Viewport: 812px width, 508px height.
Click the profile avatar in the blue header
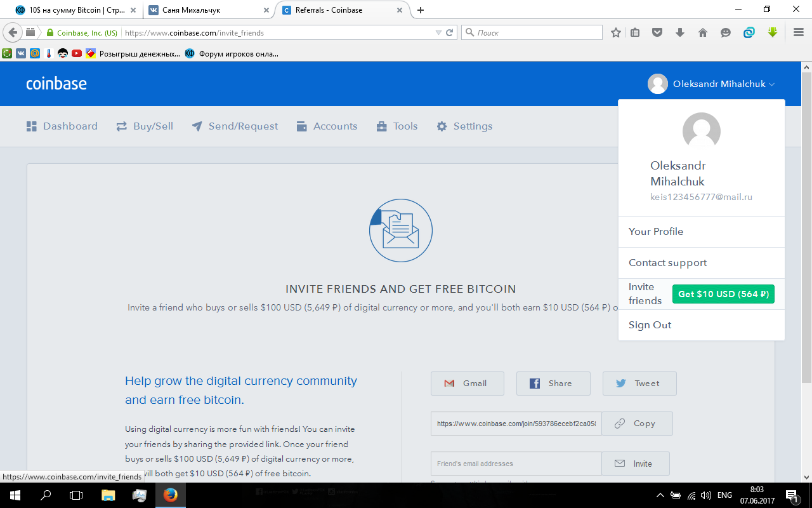pyautogui.click(x=658, y=84)
